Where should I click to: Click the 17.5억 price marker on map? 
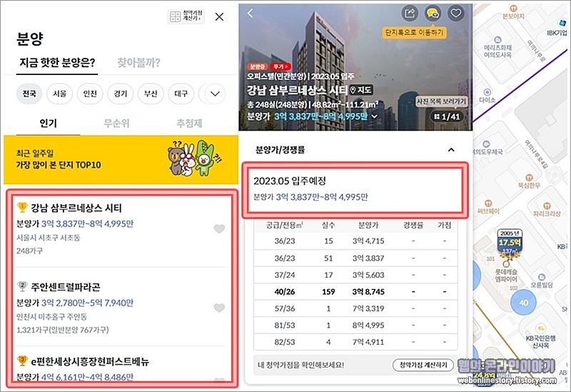[x=510, y=242]
